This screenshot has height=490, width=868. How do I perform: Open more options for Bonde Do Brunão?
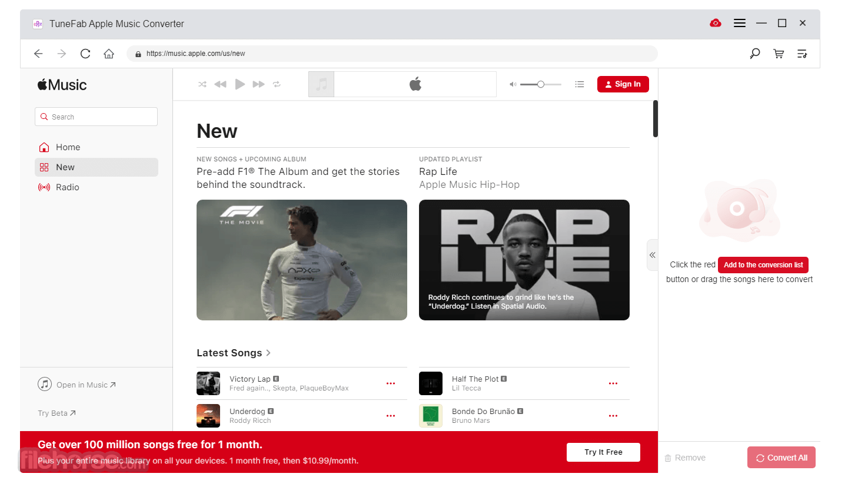tap(613, 416)
